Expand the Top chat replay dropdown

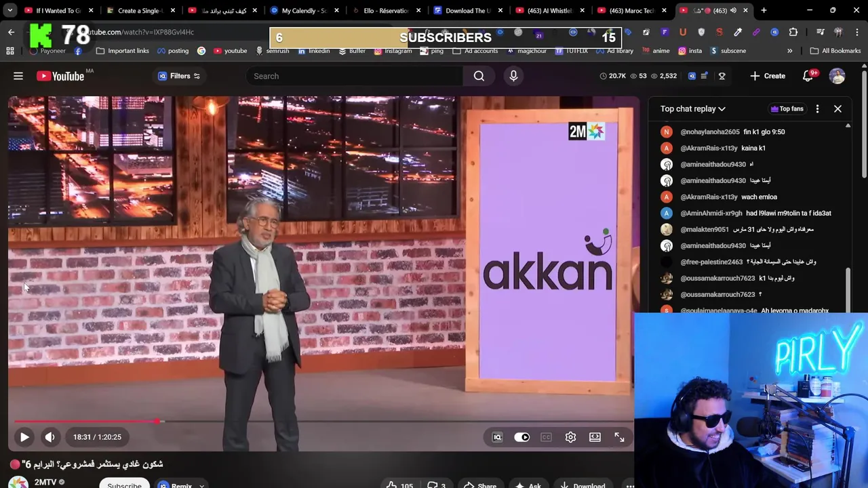pyautogui.click(x=693, y=108)
